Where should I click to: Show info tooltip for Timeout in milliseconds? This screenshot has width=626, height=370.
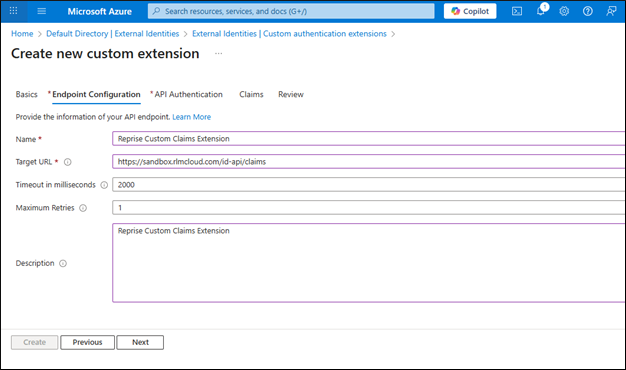point(104,185)
